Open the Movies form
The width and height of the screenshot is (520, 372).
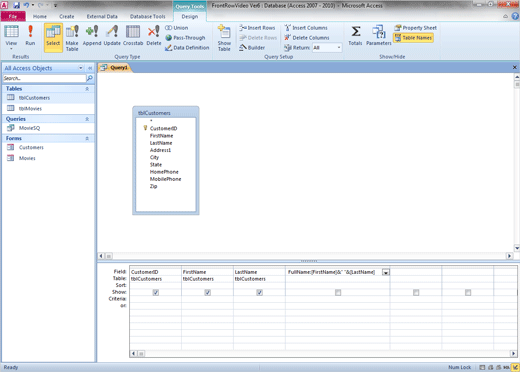point(48,158)
